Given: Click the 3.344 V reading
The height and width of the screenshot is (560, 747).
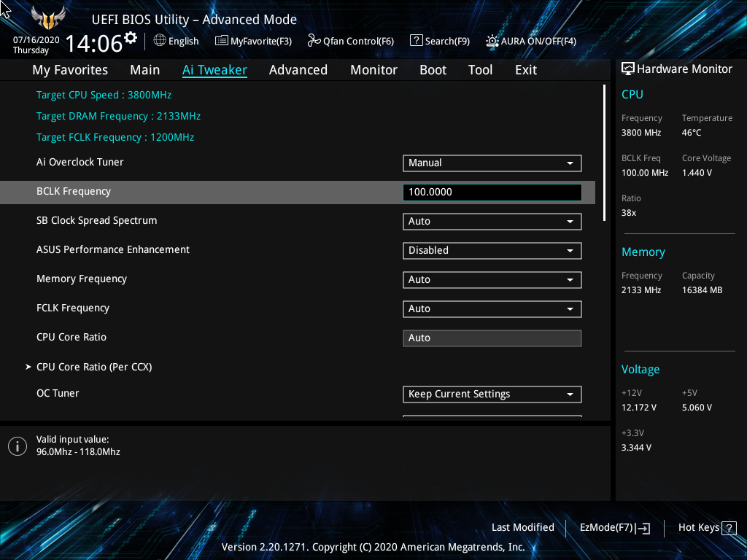Looking at the screenshot, I should pos(636,448).
